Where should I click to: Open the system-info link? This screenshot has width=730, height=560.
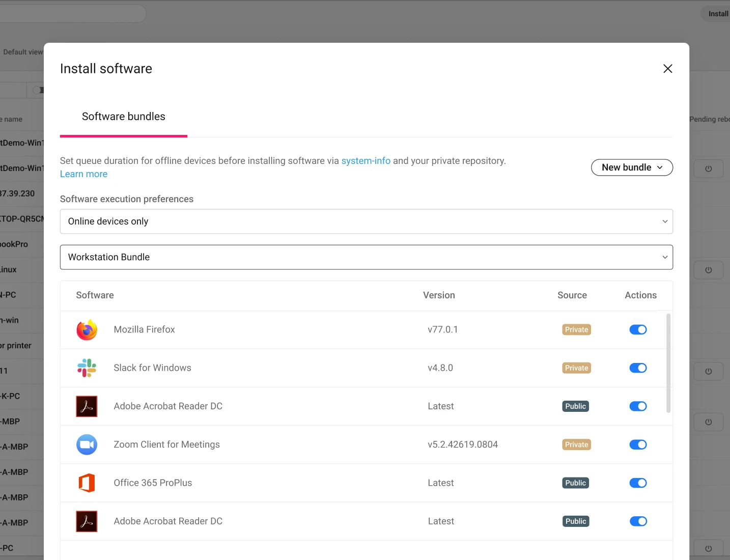(366, 161)
